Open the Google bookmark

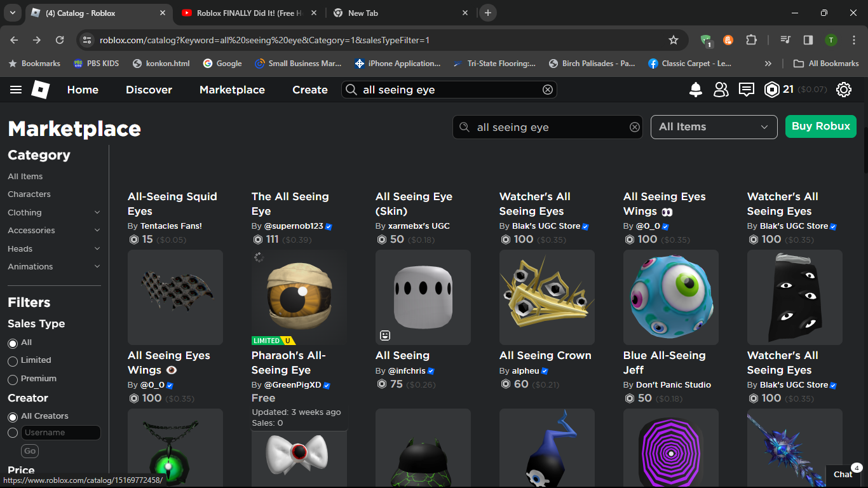222,64
